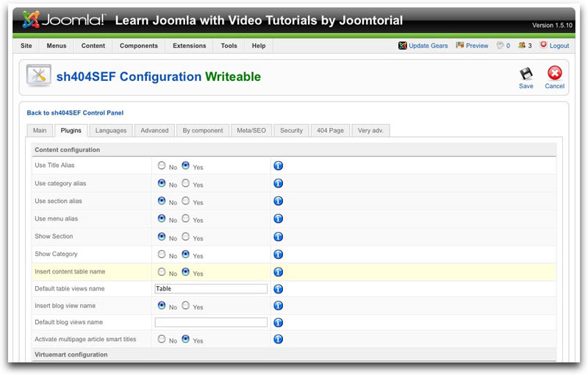Viewport: 588px width, 375px height.
Task: Open info tooltip for Use menu alias
Action: coord(279,218)
